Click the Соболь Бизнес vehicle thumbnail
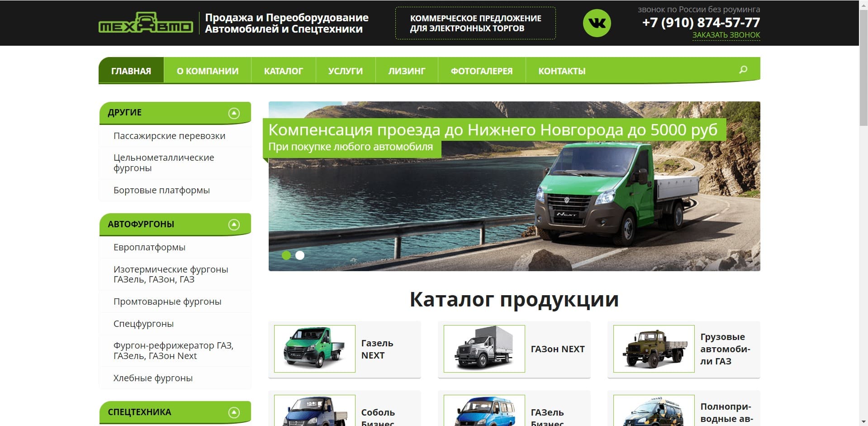The height and width of the screenshot is (426, 868). [315, 411]
